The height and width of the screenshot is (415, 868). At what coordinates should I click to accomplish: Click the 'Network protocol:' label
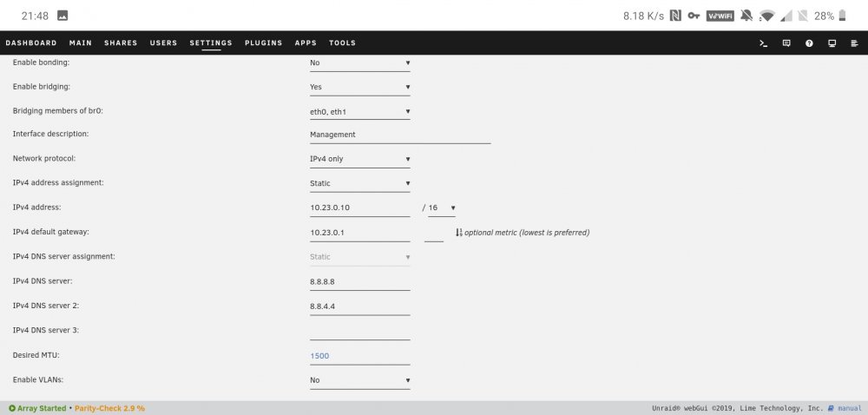pyautogui.click(x=44, y=158)
